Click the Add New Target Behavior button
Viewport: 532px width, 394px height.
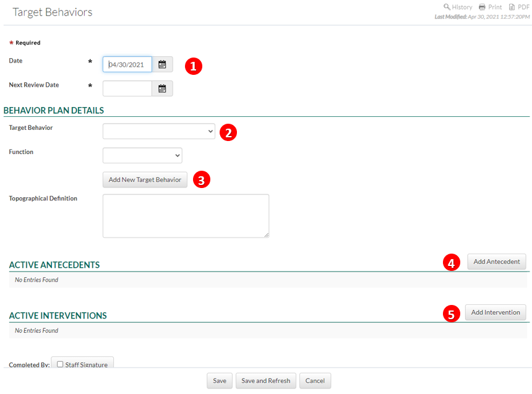coord(145,179)
